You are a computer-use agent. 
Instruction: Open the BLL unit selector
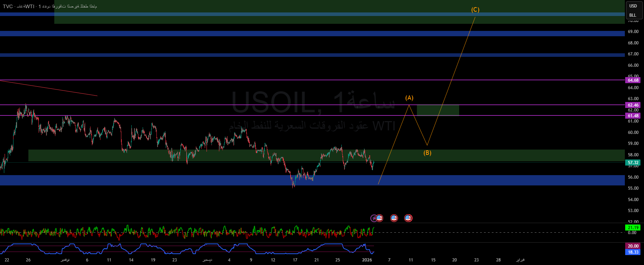pos(633,15)
